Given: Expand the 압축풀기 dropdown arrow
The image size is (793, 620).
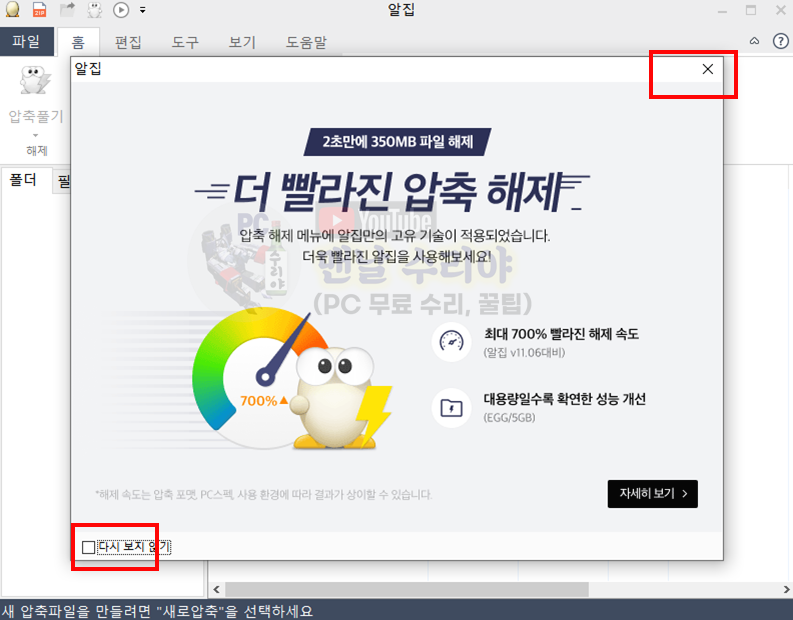Looking at the screenshot, I should click(x=35, y=135).
